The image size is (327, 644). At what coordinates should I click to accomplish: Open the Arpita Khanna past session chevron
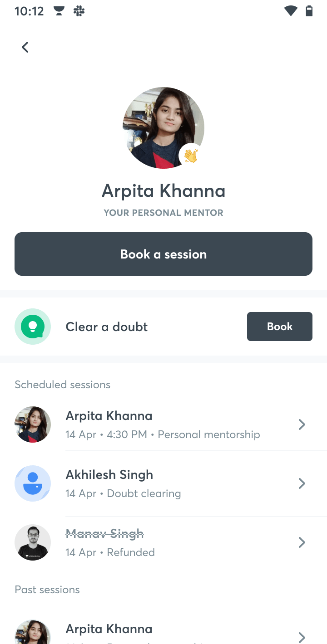(302, 638)
